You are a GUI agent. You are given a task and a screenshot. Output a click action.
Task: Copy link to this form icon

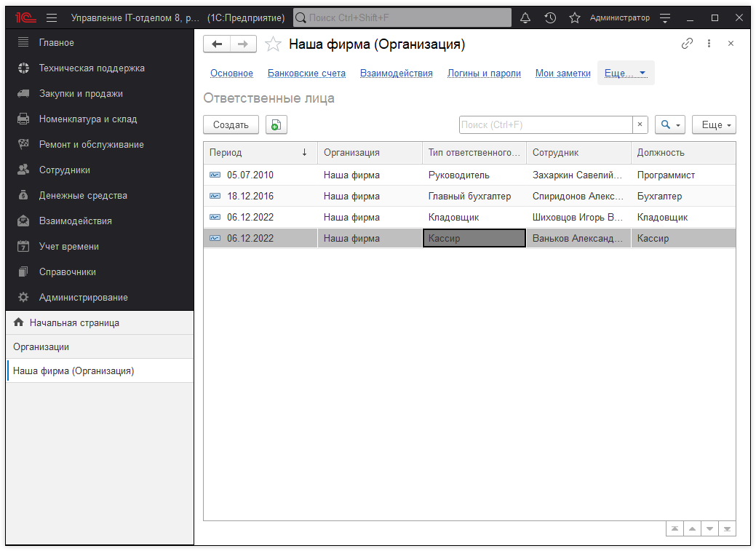pyautogui.click(x=687, y=44)
